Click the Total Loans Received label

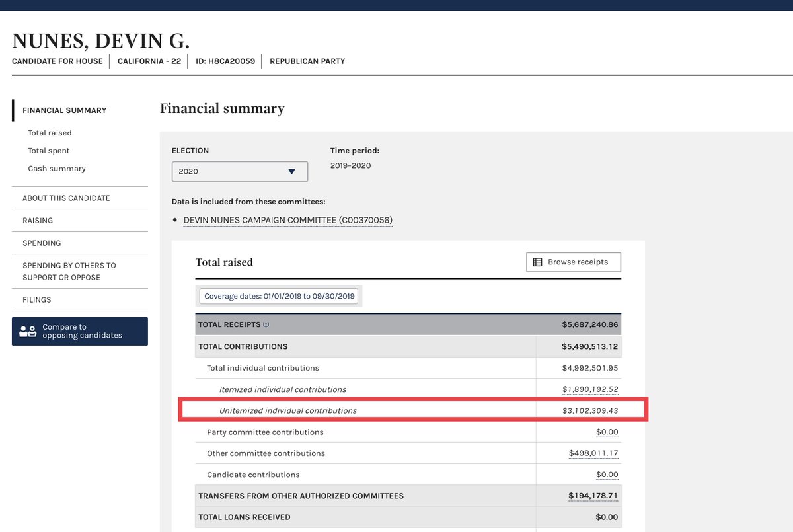245,517
